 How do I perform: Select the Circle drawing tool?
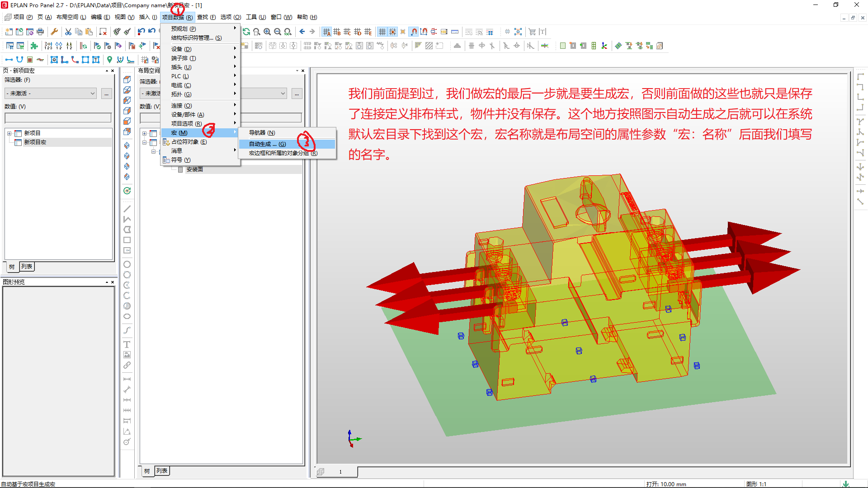tap(127, 264)
